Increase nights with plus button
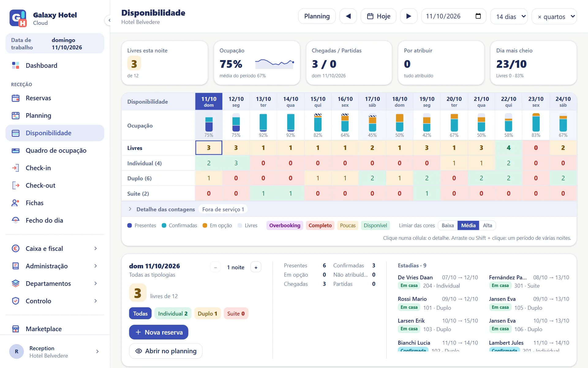 pos(256,267)
